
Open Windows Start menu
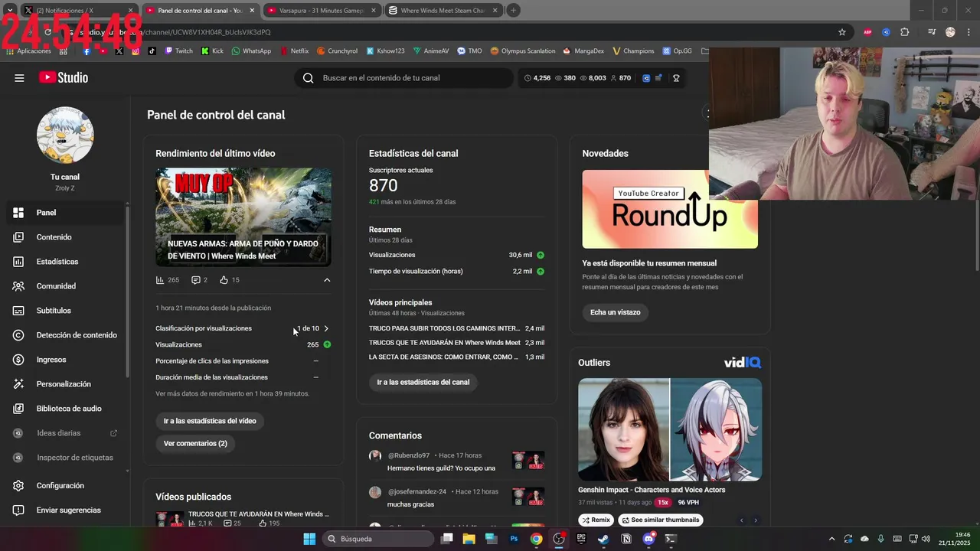tap(309, 539)
